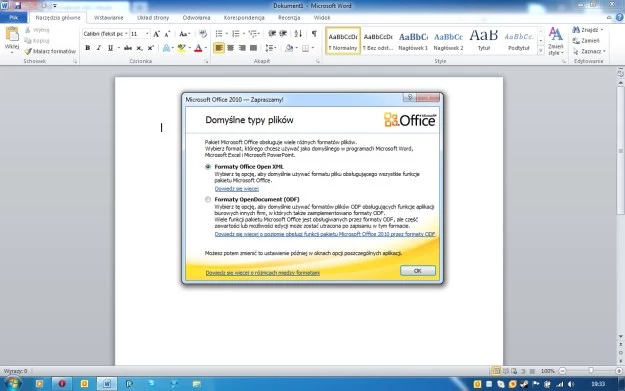Open the font size dropdown
625x391 pixels.
click(147, 34)
